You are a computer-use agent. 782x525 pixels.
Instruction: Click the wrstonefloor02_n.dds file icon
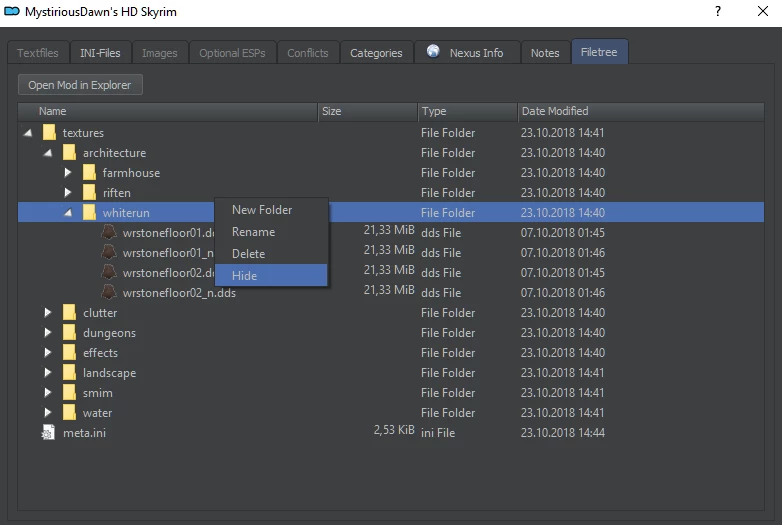coord(109,292)
